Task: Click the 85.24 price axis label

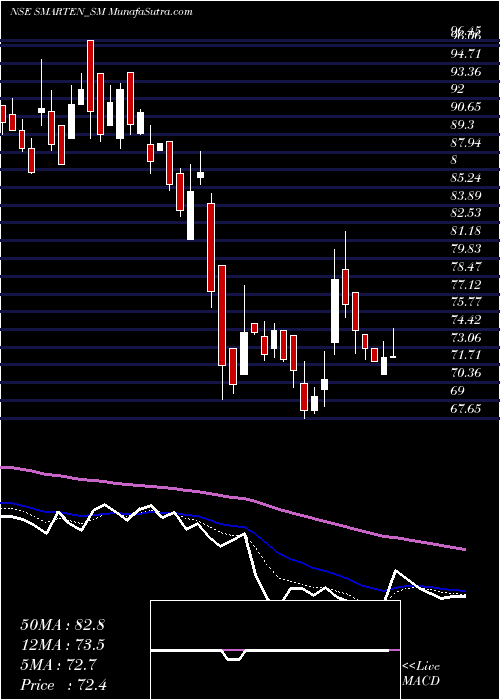Action: coord(466,178)
